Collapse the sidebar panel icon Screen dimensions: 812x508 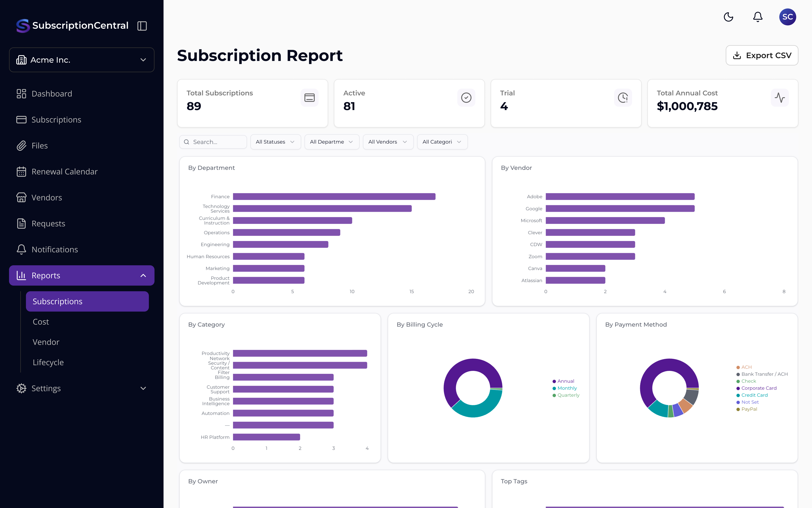(x=142, y=26)
